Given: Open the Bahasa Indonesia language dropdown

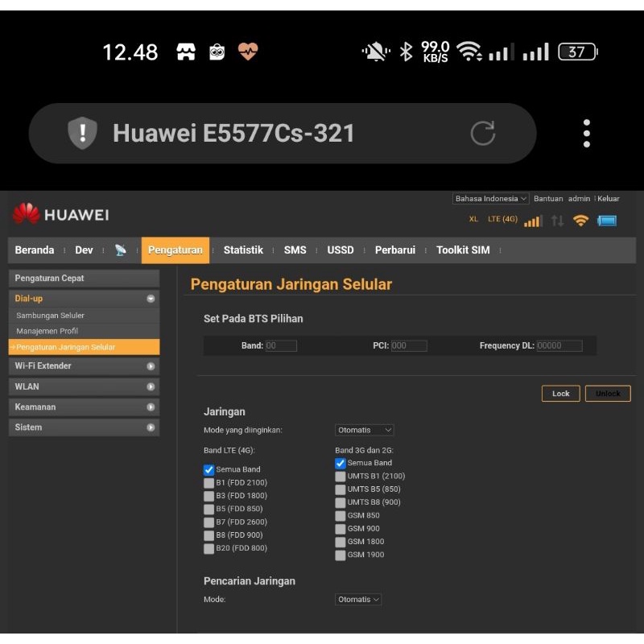Looking at the screenshot, I should click(490, 198).
